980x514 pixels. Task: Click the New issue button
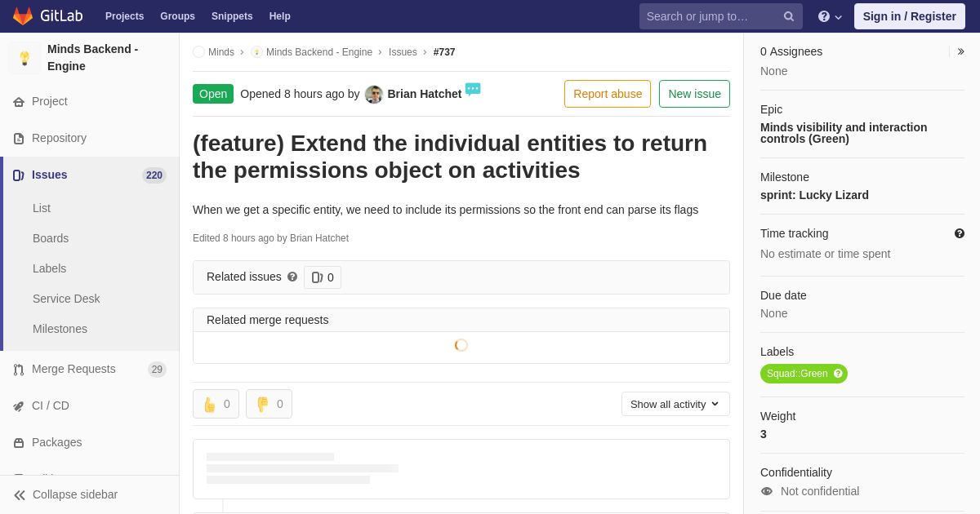pos(694,94)
